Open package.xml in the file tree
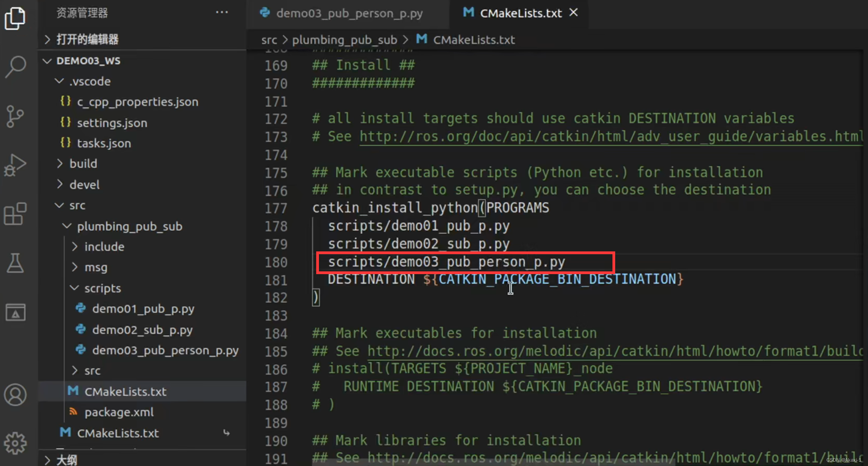This screenshot has width=868, height=466. tap(119, 412)
